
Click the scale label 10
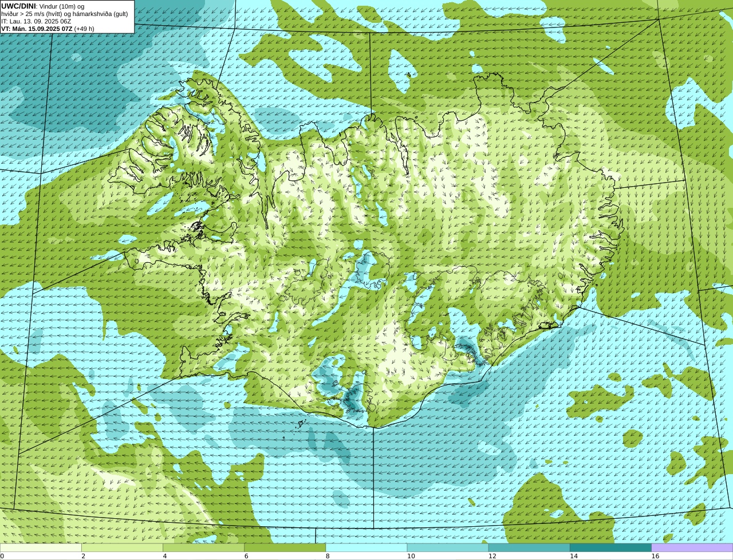(411, 556)
